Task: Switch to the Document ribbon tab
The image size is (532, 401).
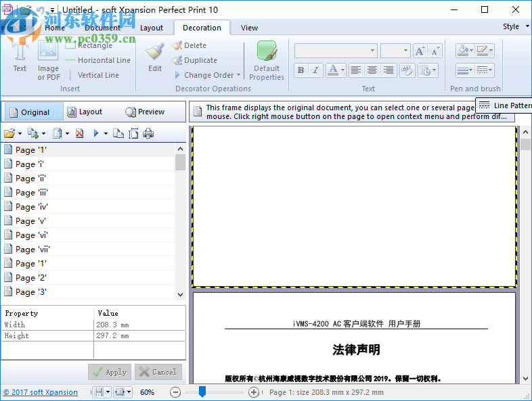Action: click(102, 28)
